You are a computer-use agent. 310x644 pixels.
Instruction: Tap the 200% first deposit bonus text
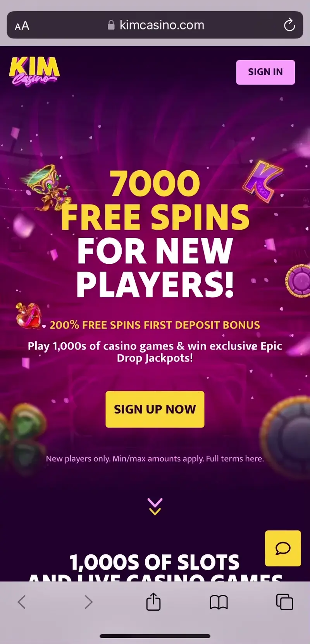[155, 325]
